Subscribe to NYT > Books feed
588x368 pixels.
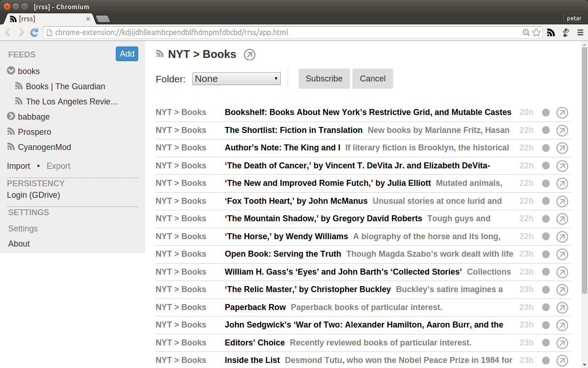[x=324, y=79]
